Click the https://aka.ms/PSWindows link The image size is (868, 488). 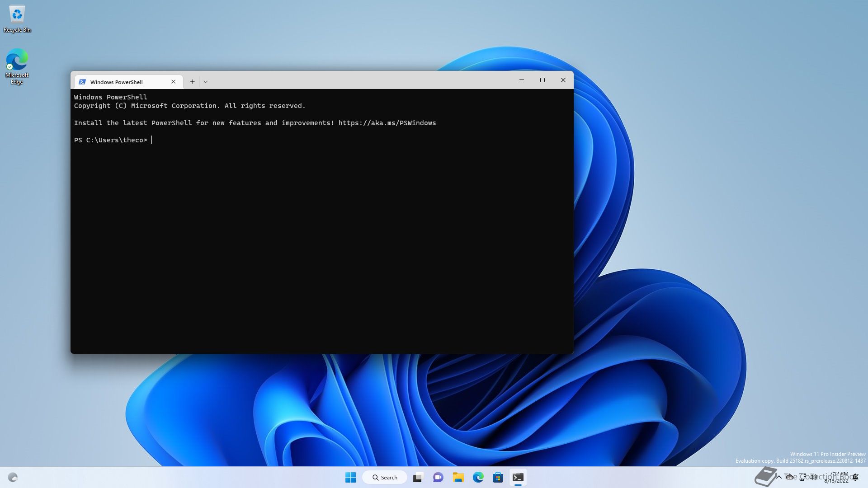click(x=387, y=123)
